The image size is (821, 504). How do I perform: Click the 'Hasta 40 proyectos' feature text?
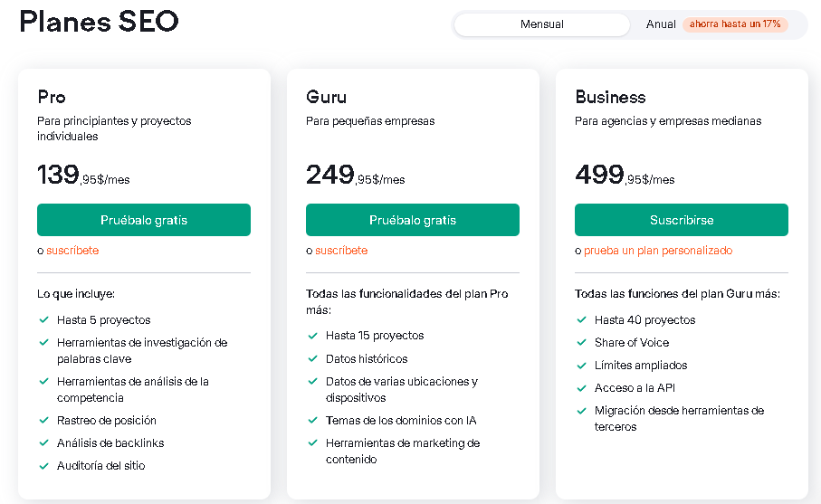coord(645,319)
